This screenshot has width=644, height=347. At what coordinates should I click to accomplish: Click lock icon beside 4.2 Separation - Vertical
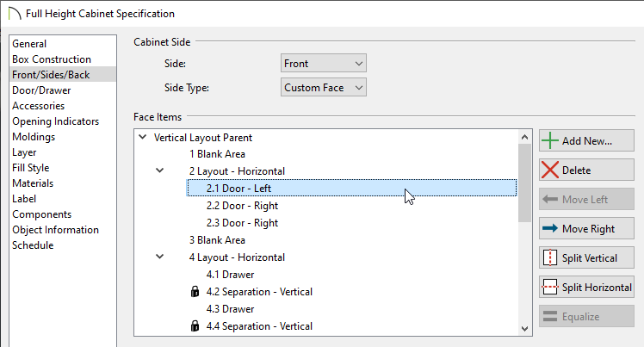pos(195,292)
